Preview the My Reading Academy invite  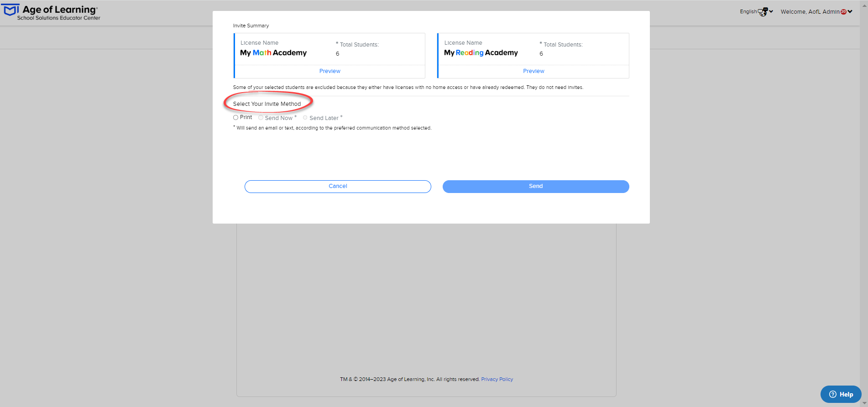[x=533, y=71]
